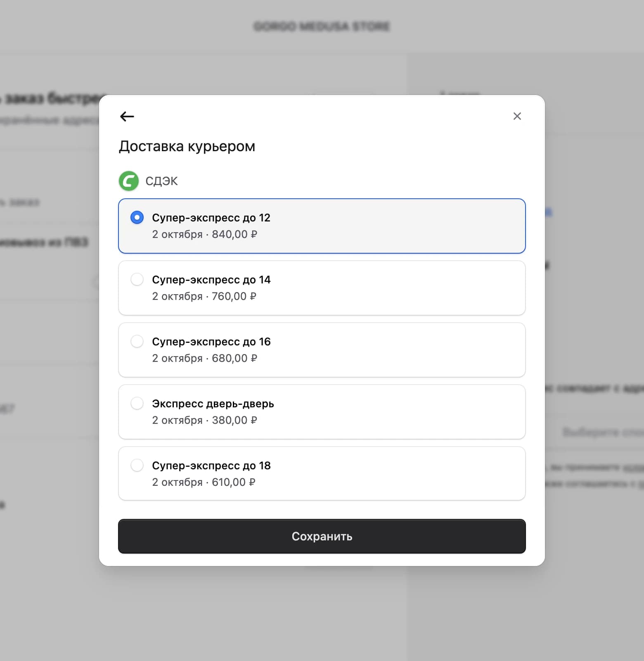The height and width of the screenshot is (661, 644).
Task: Click the Супер-экспресс до 18 title text
Action: point(211,466)
